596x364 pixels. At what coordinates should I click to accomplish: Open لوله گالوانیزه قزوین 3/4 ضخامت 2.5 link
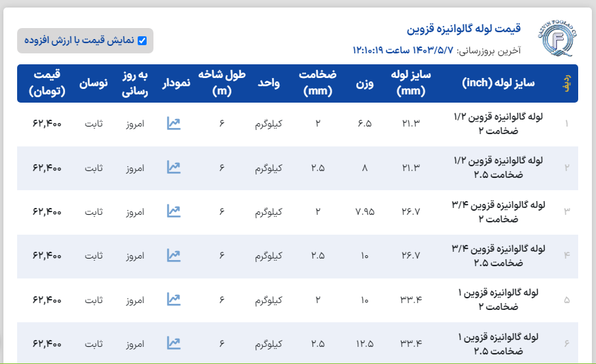point(499,255)
